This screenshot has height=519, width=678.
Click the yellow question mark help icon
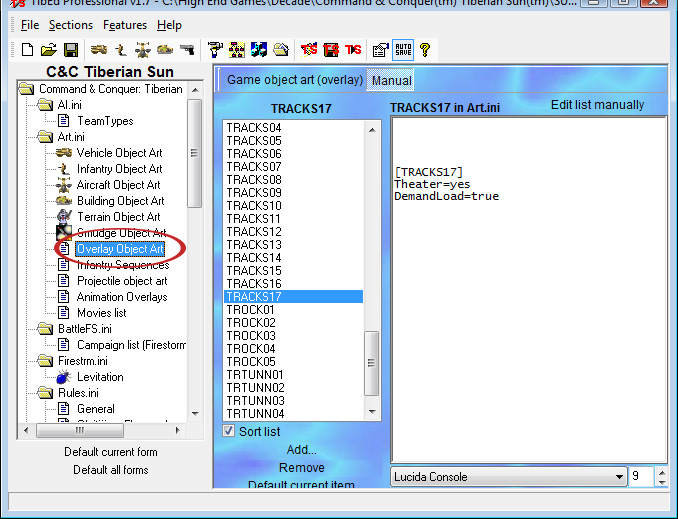[425, 50]
